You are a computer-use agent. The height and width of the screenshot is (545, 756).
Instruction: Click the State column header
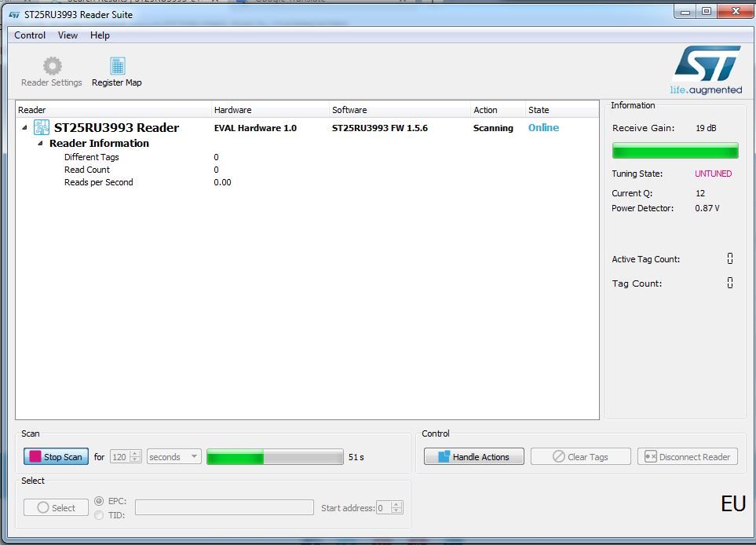[x=562, y=110]
